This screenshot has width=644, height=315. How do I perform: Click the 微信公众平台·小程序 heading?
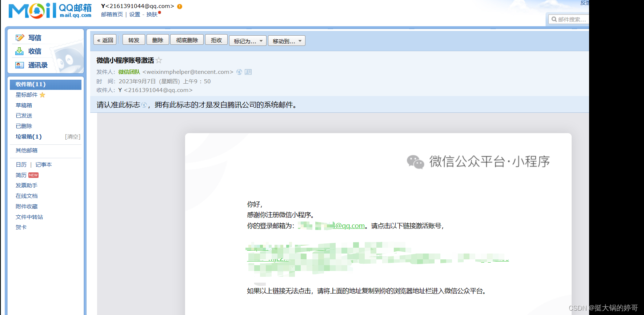[489, 162]
